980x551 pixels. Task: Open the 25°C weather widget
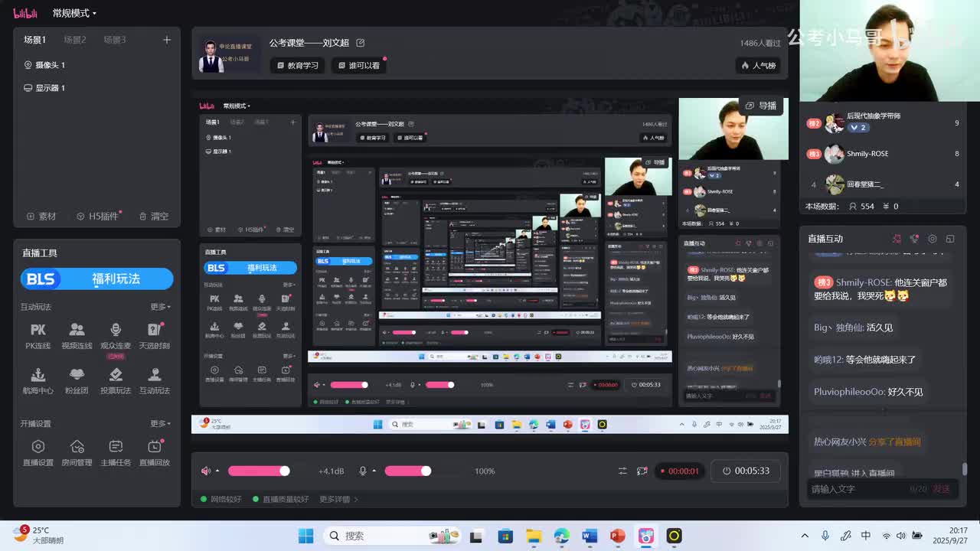click(x=40, y=535)
